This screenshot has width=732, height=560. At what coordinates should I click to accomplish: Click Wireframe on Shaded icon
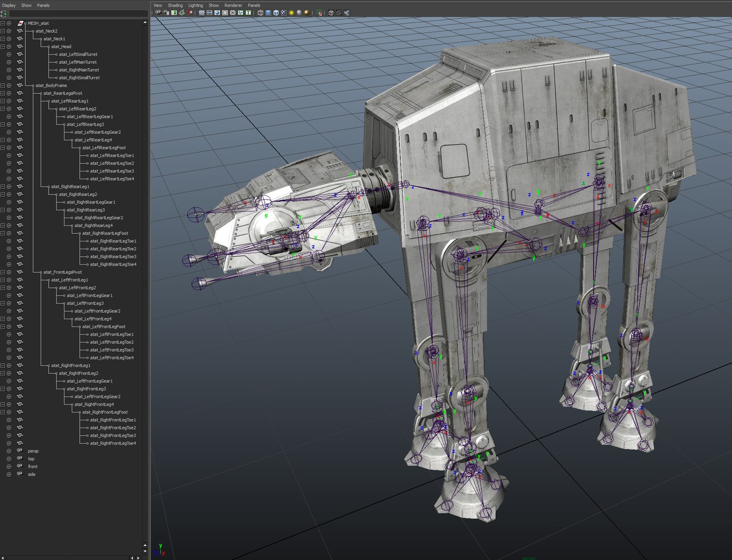pos(276,12)
